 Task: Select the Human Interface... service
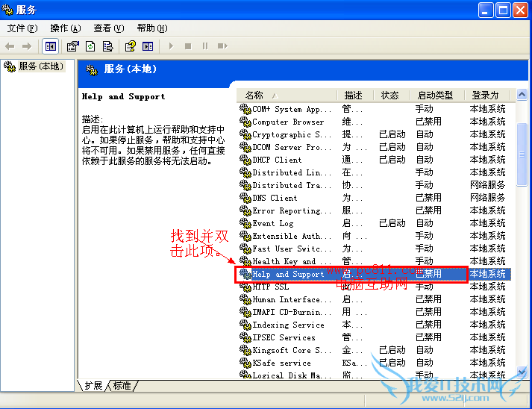pyautogui.click(x=292, y=299)
